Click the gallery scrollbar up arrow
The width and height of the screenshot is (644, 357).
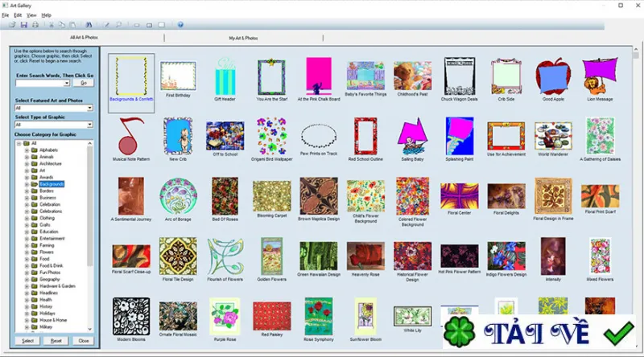pyautogui.click(x=636, y=50)
